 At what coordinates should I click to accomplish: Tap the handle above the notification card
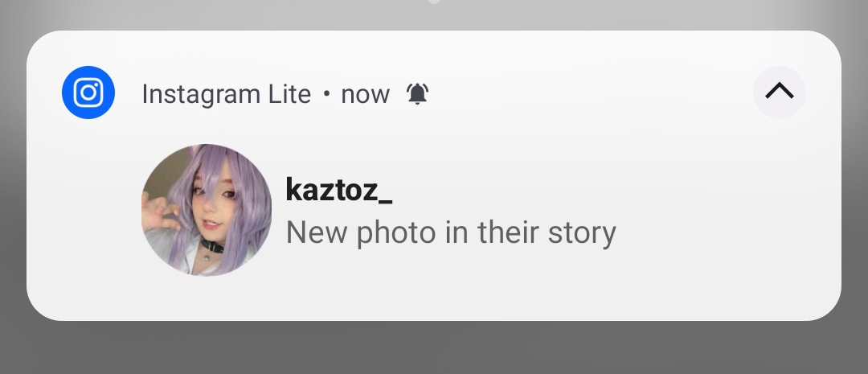(x=434, y=2)
